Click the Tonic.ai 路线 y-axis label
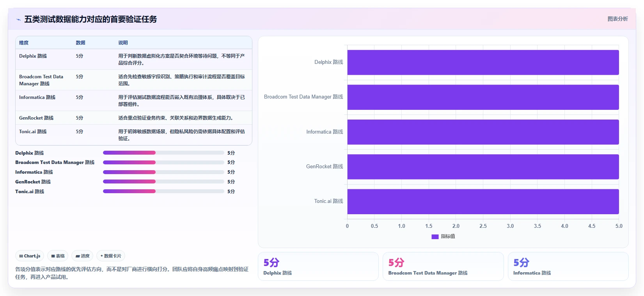644x296 pixels. tap(328, 201)
